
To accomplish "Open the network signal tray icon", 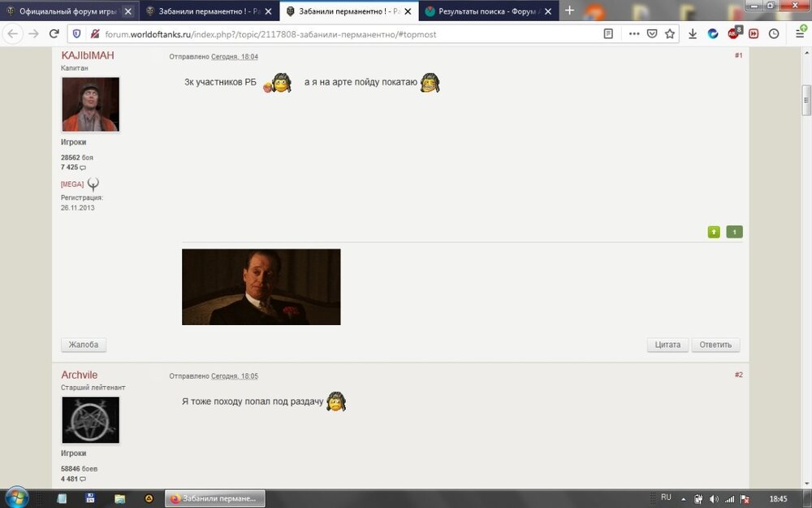I will pyautogui.click(x=729, y=499).
